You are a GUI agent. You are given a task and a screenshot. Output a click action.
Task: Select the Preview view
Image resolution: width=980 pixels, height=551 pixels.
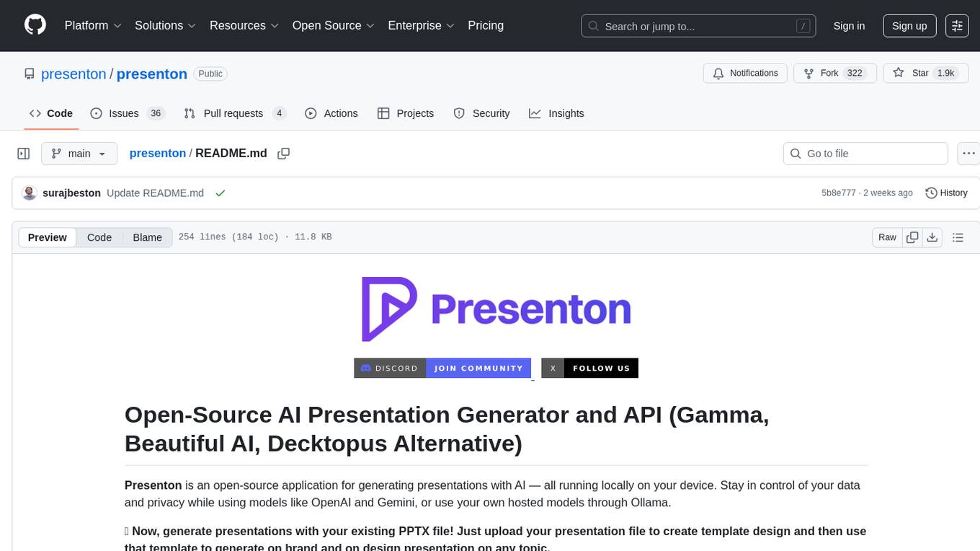pyautogui.click(x=48, y=237)
